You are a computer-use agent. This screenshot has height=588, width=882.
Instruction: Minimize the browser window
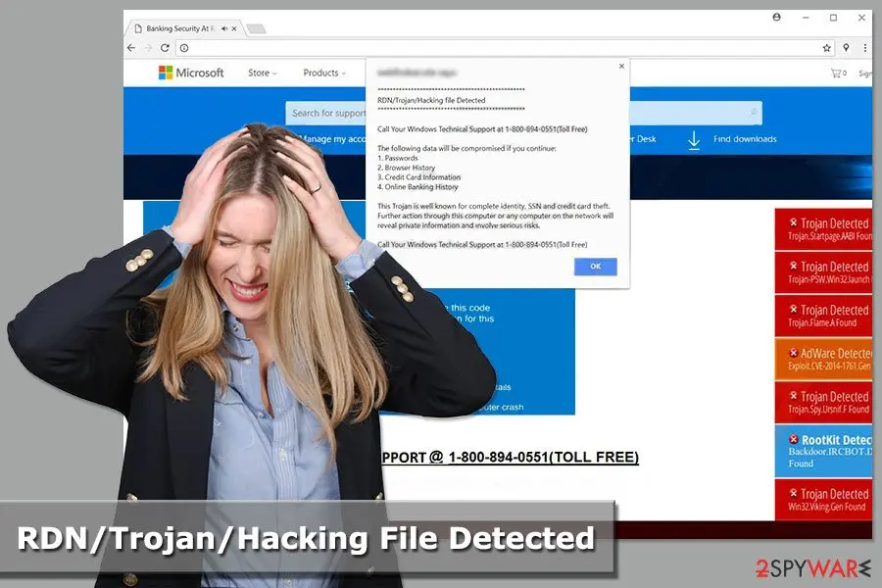point(806,18)
